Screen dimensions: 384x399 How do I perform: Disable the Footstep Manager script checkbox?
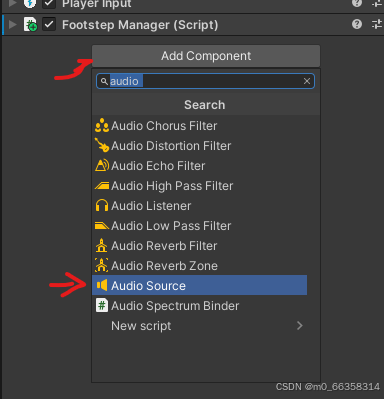click(49, 25)
